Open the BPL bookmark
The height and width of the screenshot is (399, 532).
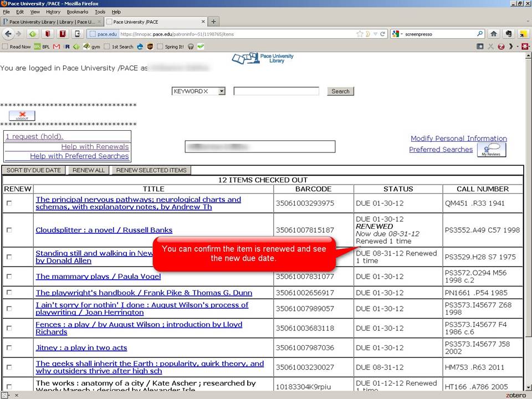click(x=42, y=47)
